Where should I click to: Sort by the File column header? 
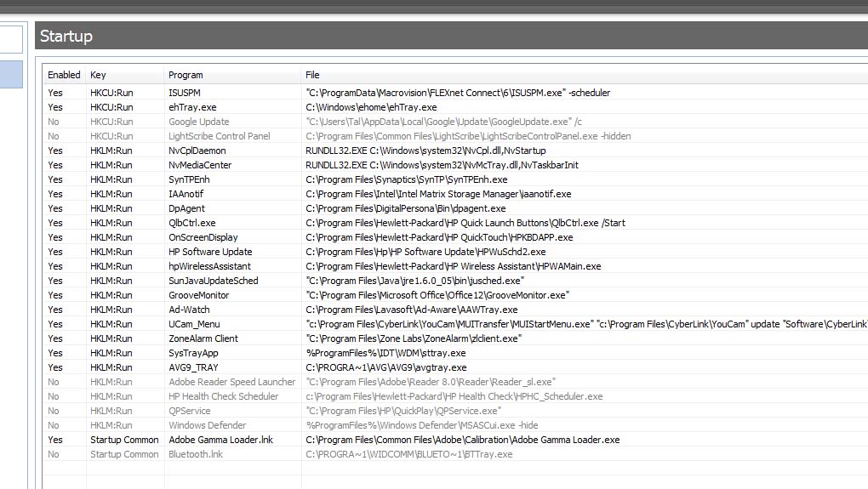point(312,75)
